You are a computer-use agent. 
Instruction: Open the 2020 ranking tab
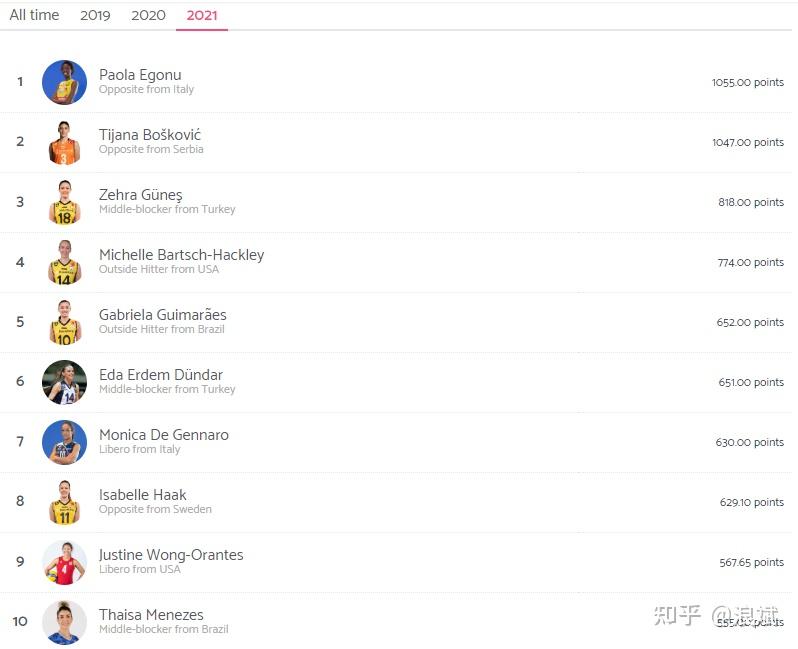(148, 15)
